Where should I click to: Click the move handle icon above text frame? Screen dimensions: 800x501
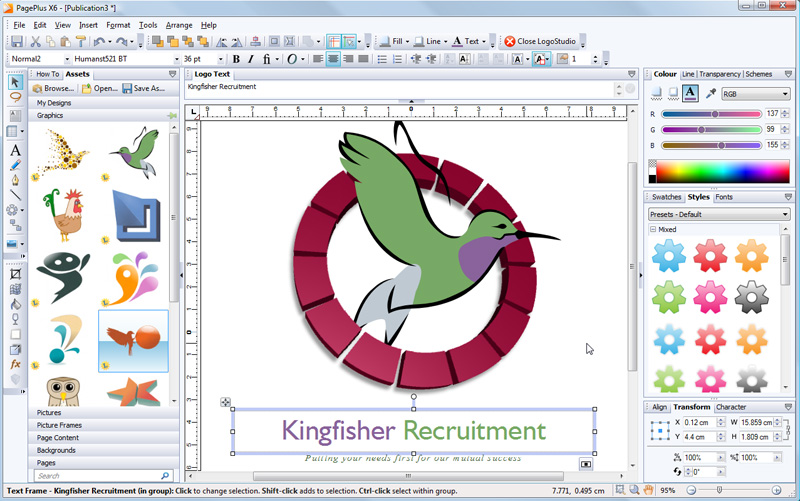226,402
